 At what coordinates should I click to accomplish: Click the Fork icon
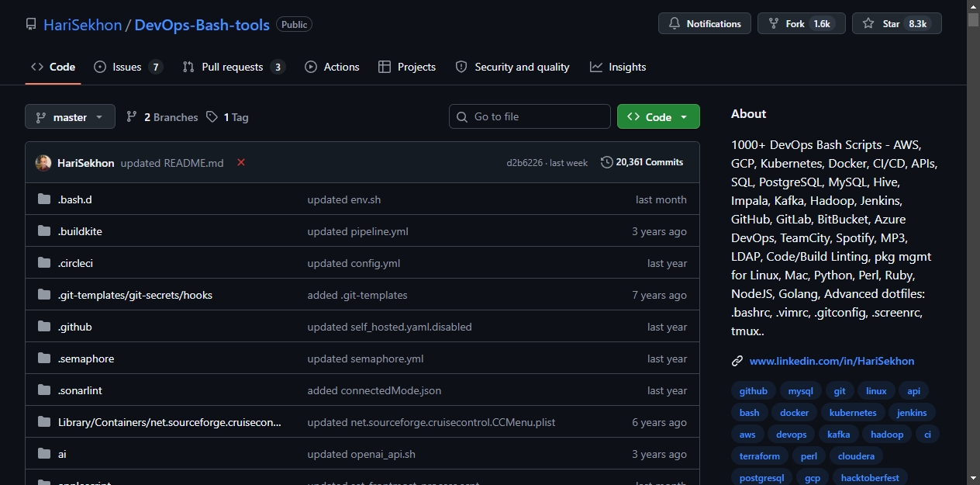[x=773, y=24]
